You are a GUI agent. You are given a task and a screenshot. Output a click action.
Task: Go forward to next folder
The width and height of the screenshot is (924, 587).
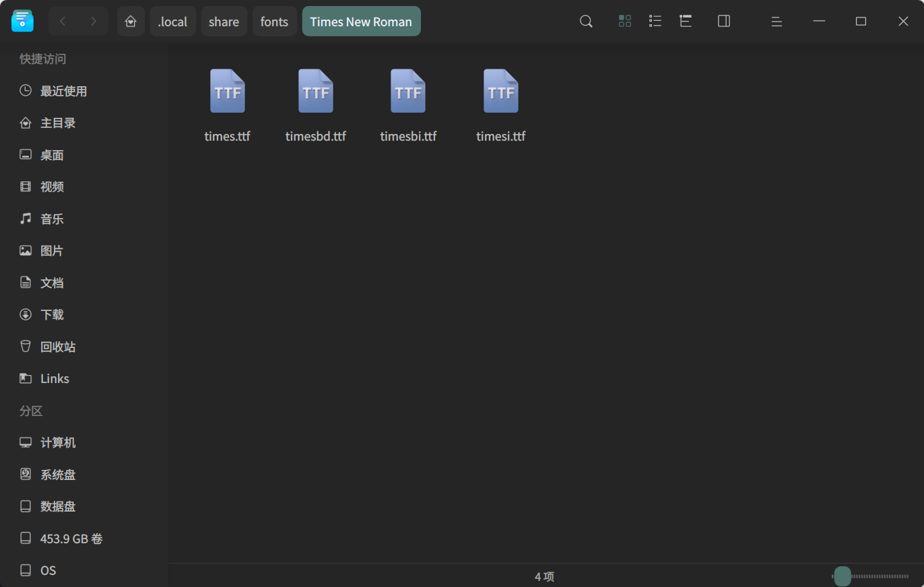[x=93, y=22]
